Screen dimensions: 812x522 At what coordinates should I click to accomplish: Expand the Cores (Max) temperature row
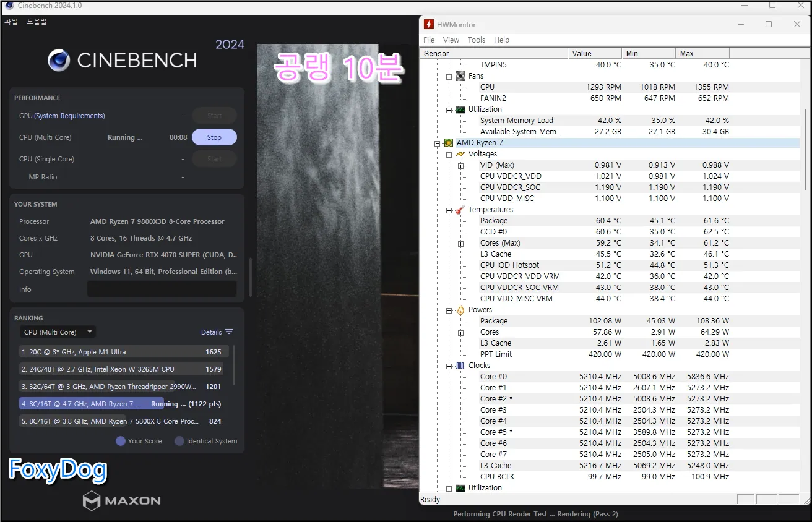click(x=461, y=243)
